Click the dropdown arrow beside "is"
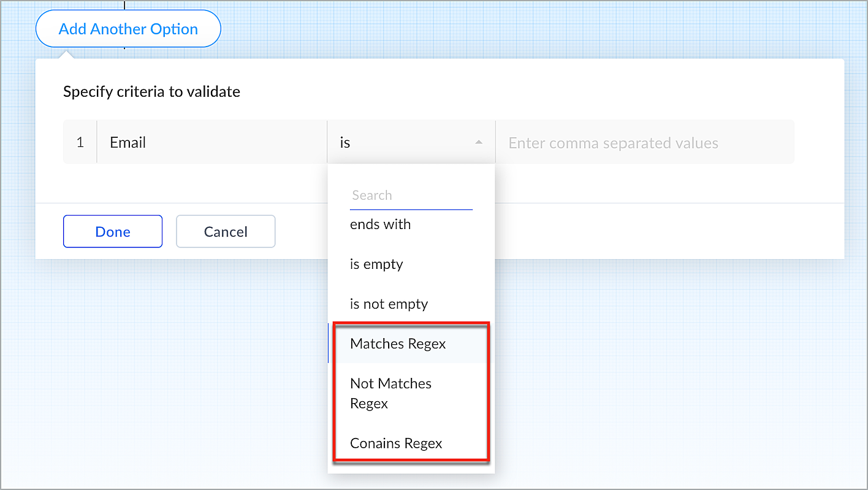868x490 pixels. pos(479,143)
